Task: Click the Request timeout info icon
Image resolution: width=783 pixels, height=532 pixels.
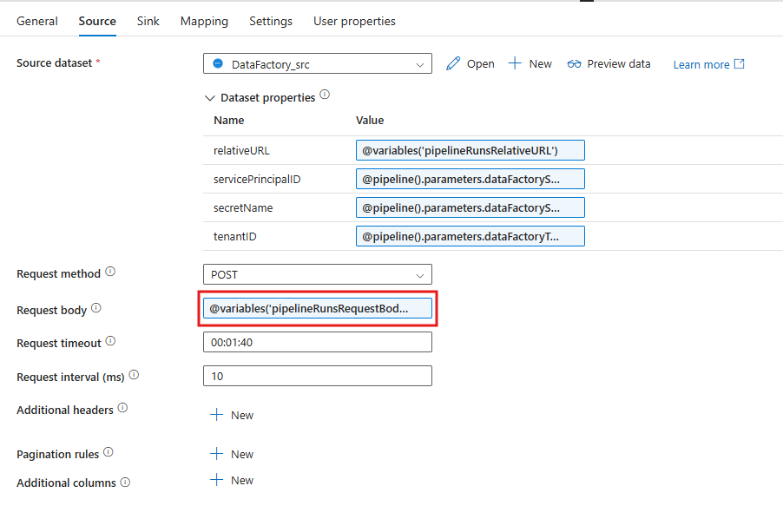Action: click(110, 339)
